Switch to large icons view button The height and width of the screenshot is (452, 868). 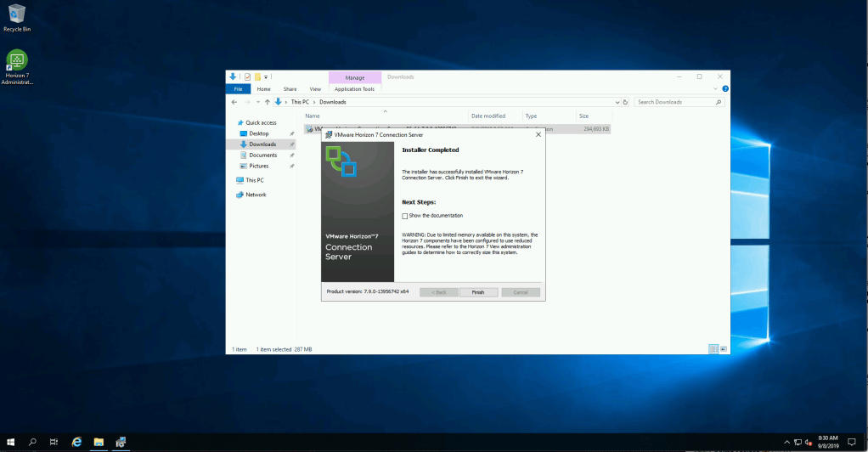click(724, 349)
